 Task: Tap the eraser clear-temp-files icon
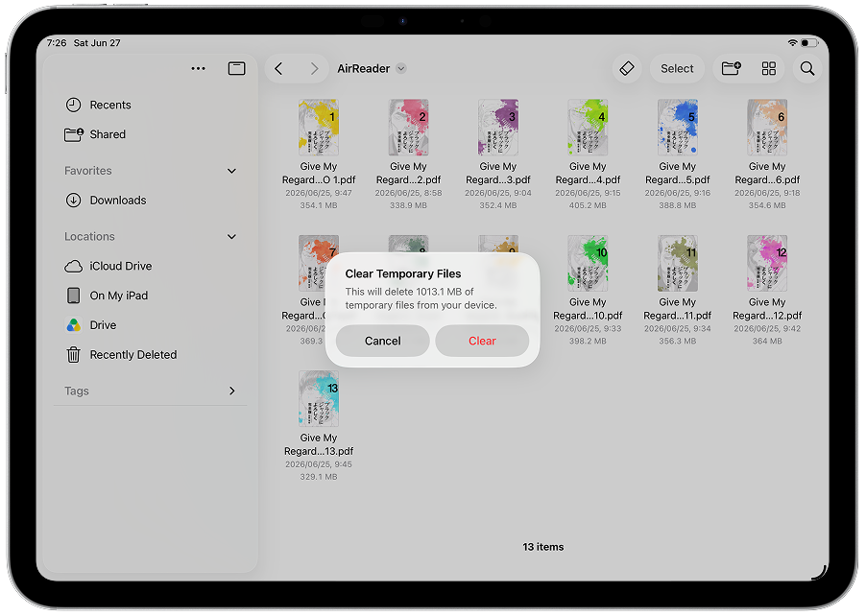[627, 68]
